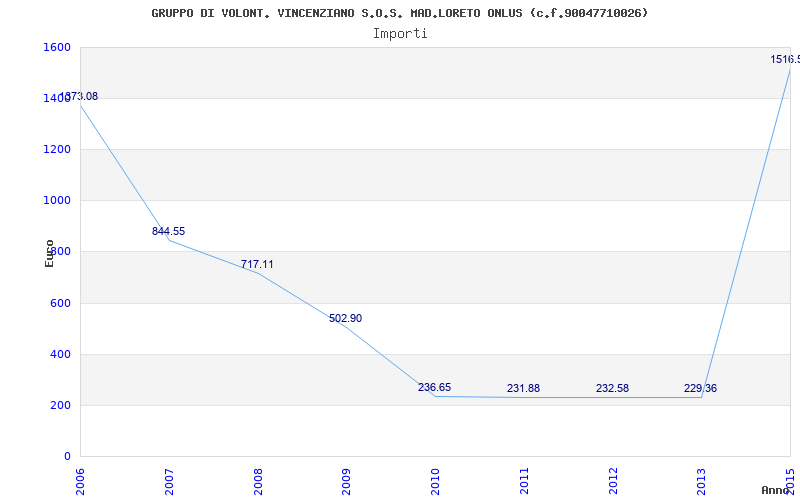The image size is (800, 500).
Task: Click the 'Anno' x-axis title
Action: point(774,490)
